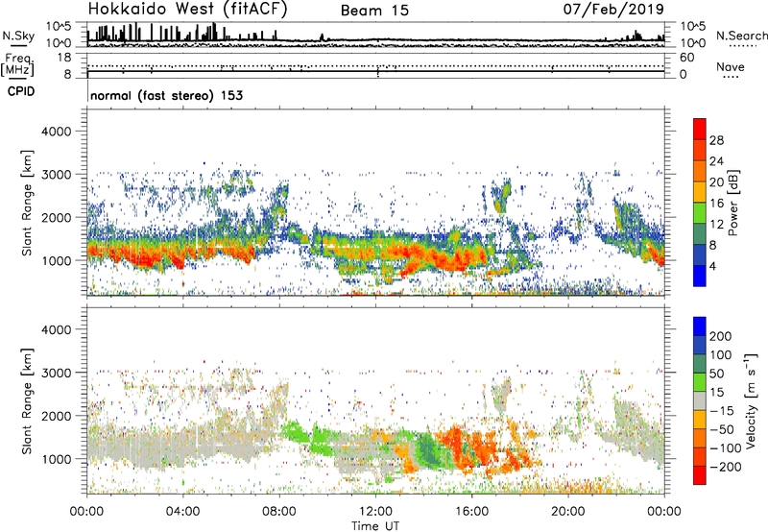Click the '28' power colorbar tick

716,140
